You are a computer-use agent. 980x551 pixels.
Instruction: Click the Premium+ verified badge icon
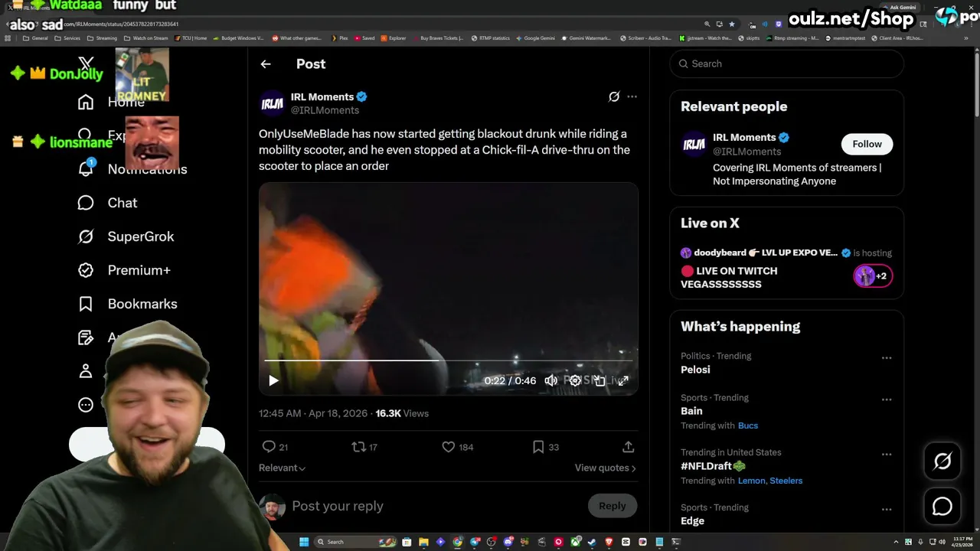tap(86, 270)
